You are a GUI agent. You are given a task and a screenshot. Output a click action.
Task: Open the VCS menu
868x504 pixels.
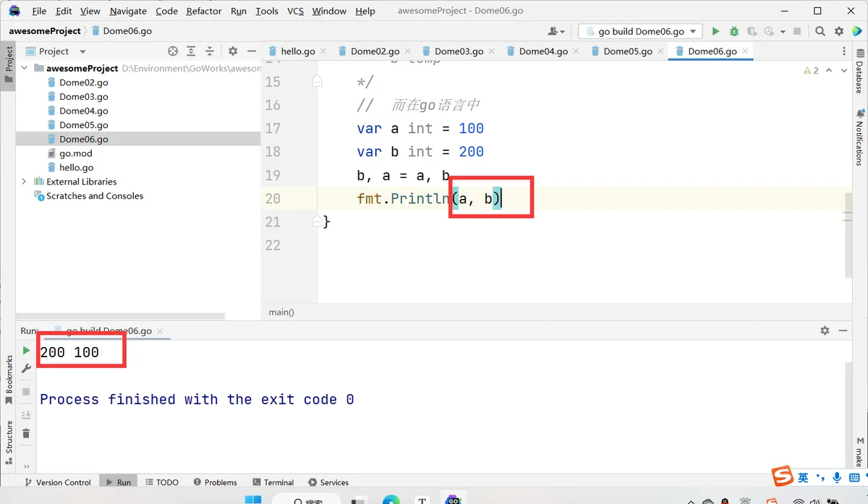(295, 11)
